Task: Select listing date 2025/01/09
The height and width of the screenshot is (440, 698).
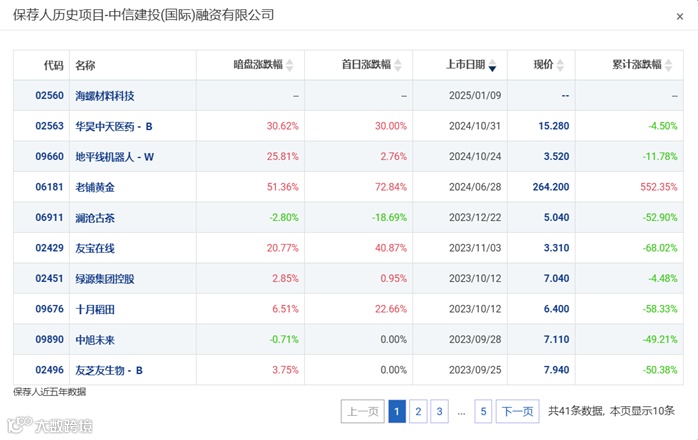Action: 475,96
